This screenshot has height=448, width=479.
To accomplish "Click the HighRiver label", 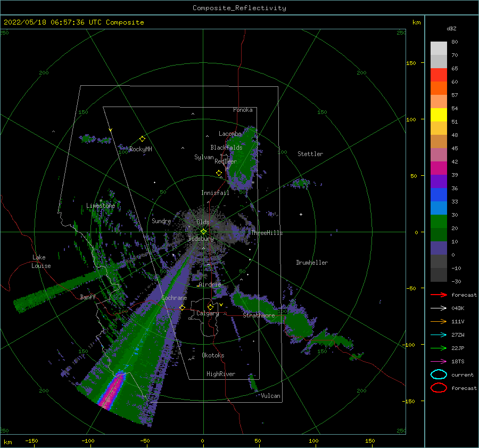I will [221, 374].
